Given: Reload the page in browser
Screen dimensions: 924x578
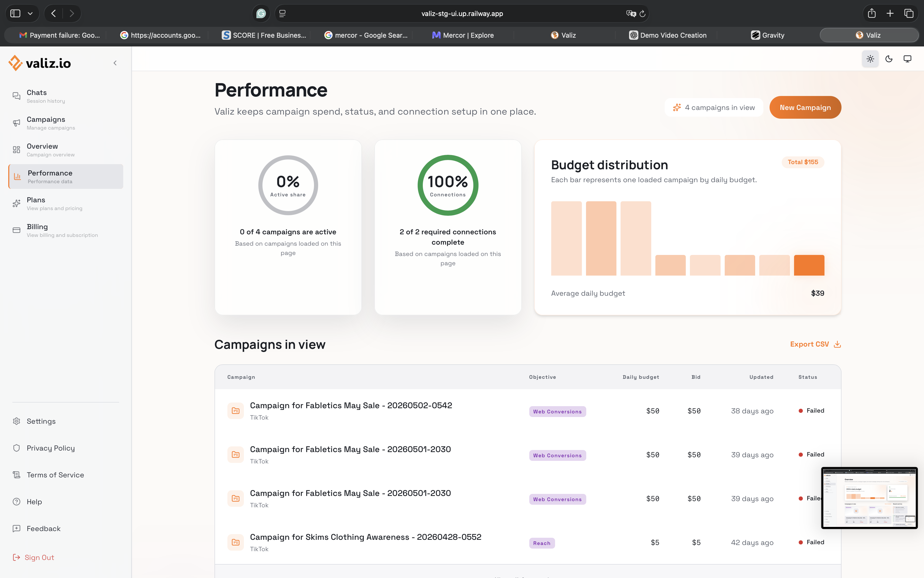Looking at the screenshot, I should coord(643,14).
